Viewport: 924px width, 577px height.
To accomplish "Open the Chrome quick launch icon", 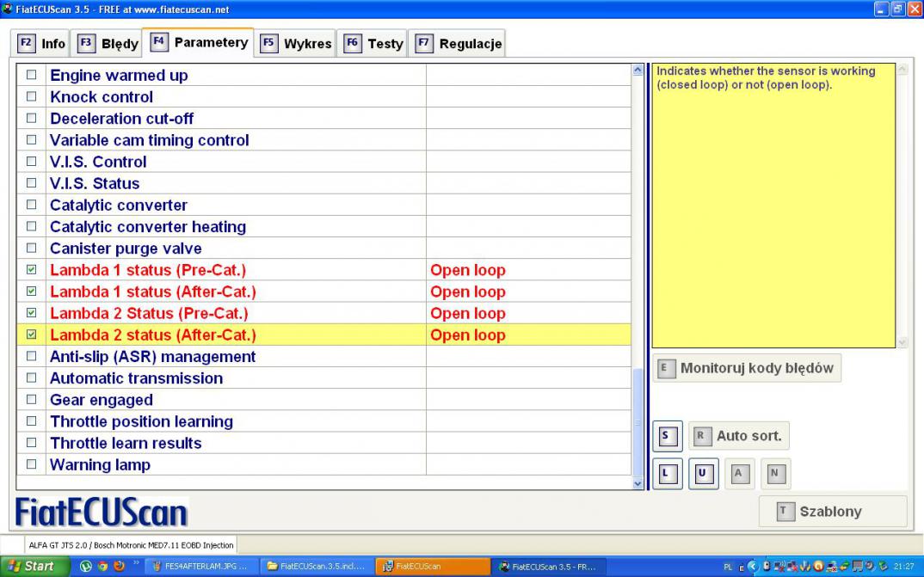I will [x=102, y=567].
